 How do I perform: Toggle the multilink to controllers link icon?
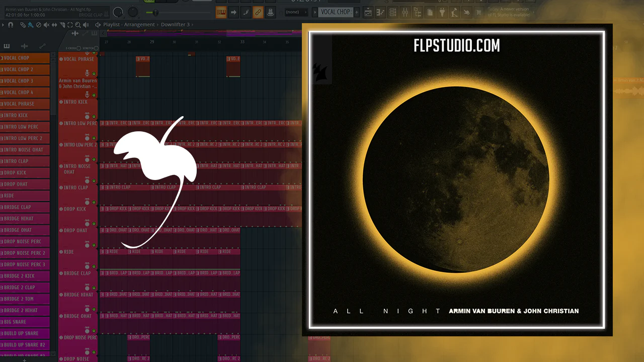(x=258, y=12)
